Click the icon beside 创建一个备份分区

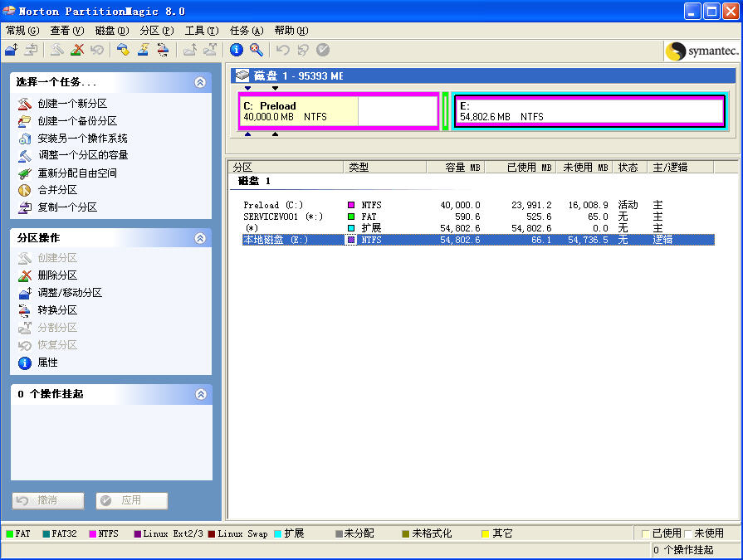click(25, 120)
